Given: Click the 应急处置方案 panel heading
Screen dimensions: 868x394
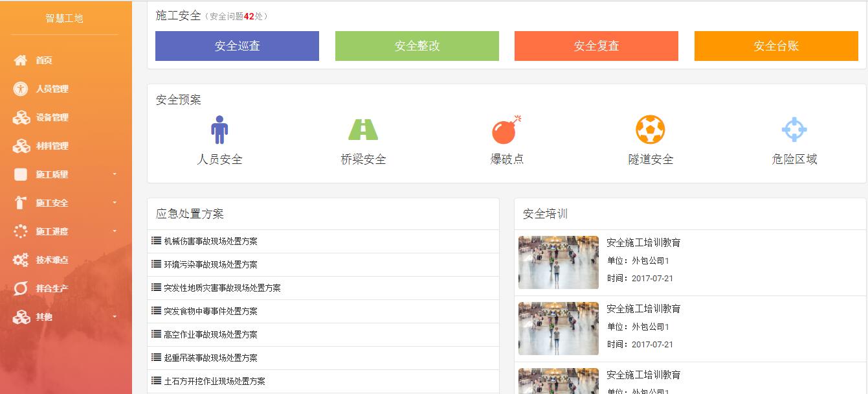Looking at the screenshot, I should point(190,214).
